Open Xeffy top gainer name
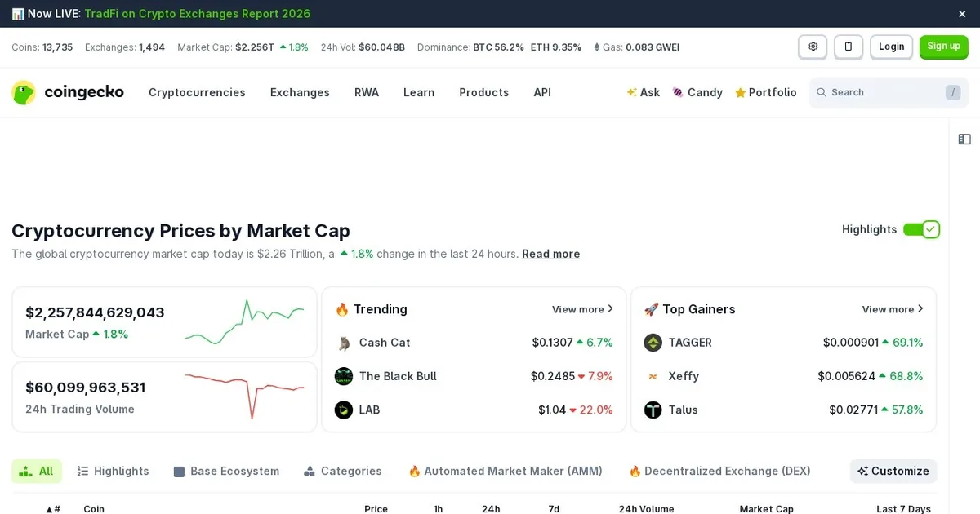 (684, 376)
